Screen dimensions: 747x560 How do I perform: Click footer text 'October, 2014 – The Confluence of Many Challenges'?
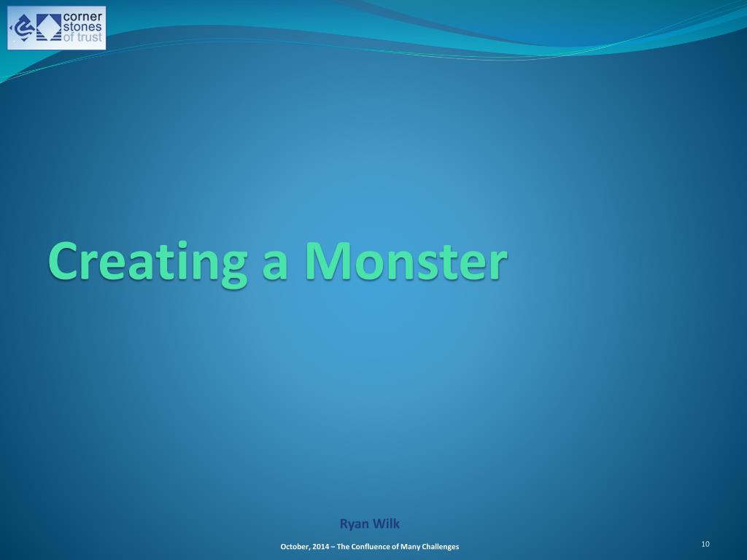[370, 547]
